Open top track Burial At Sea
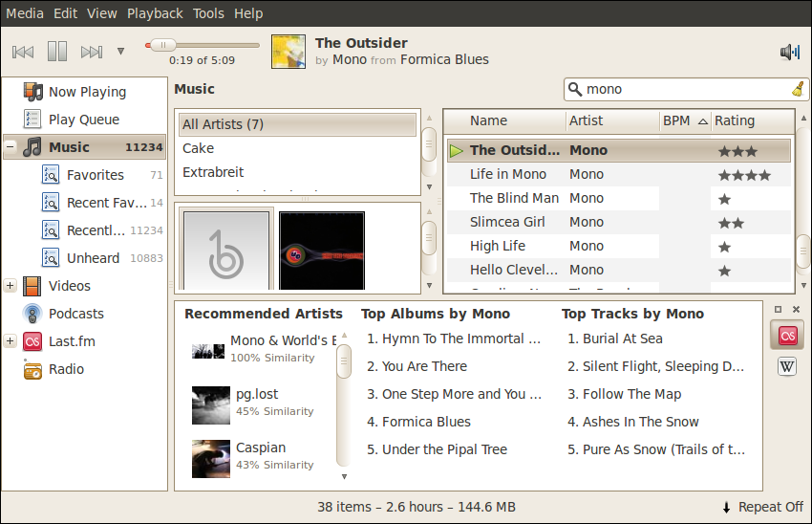The width and height of the screenshot is (812, 524). [615, 338]
